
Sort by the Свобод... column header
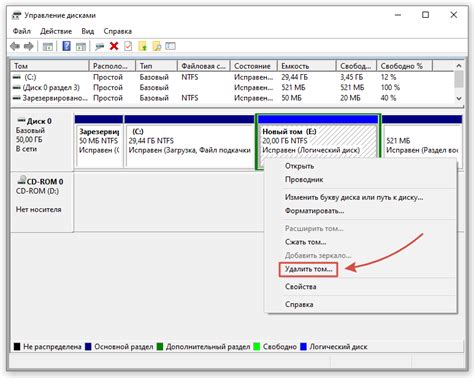point(356,66)
